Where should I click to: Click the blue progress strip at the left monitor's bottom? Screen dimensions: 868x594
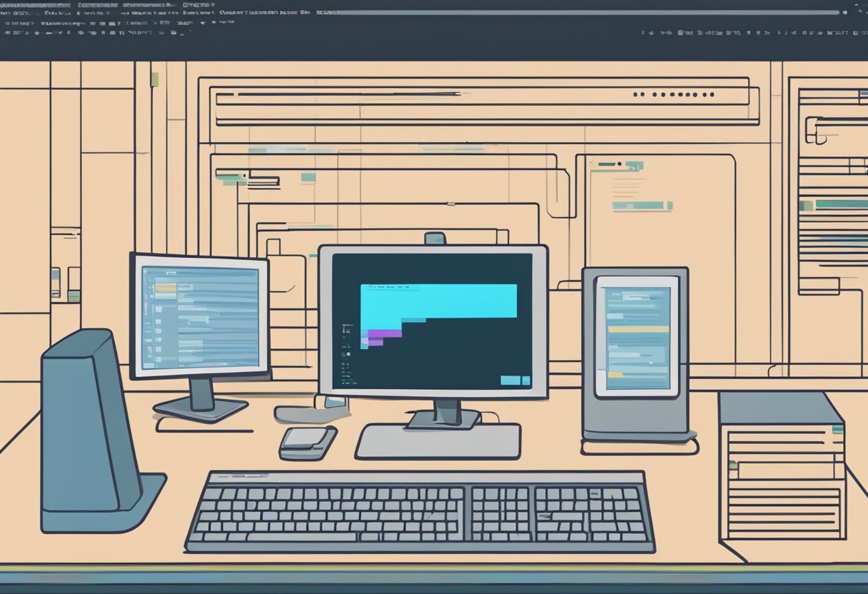coord(150,363)
